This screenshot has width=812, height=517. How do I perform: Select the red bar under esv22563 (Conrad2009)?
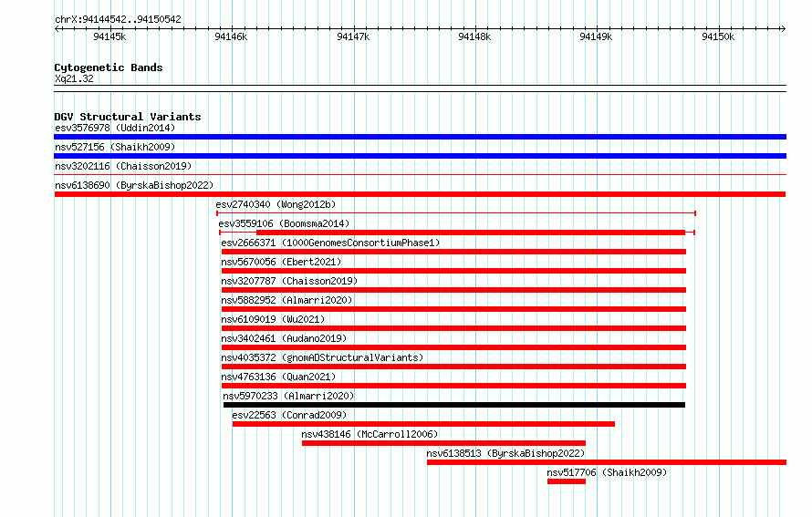423,424
